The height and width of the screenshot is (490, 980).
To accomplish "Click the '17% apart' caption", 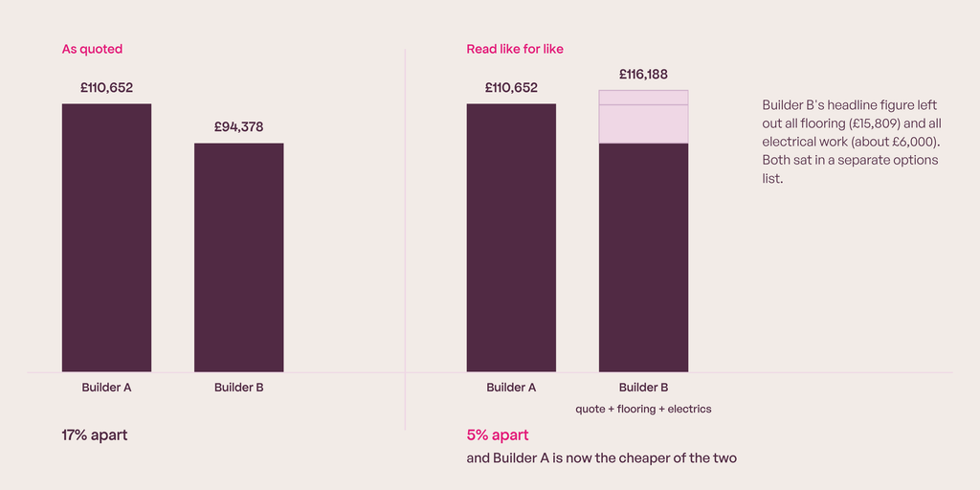I will click(x=95, y=435).
